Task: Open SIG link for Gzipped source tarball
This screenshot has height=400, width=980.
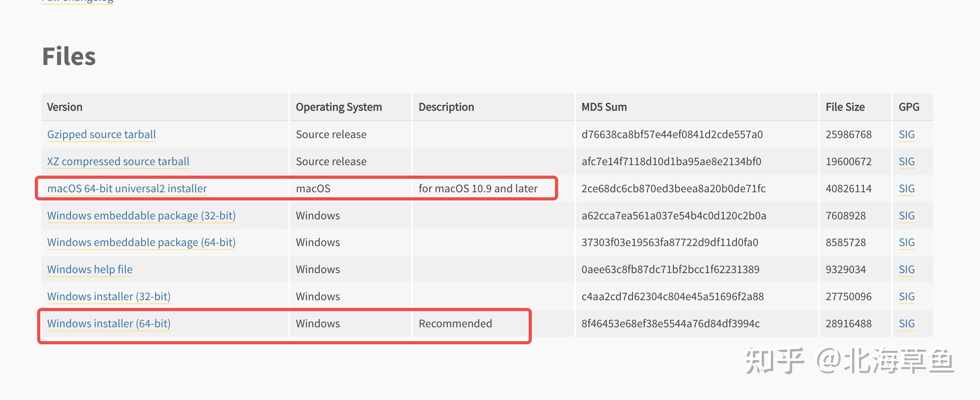Action: pyautogui.click(x=906, y=134)
